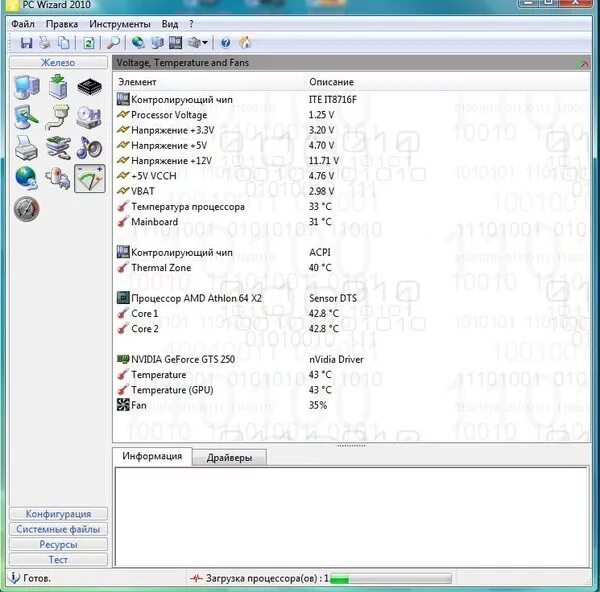Click the magnifying glass Search toolbar icon
This screenshot has height=592, width=600.
tap(113, 42)
